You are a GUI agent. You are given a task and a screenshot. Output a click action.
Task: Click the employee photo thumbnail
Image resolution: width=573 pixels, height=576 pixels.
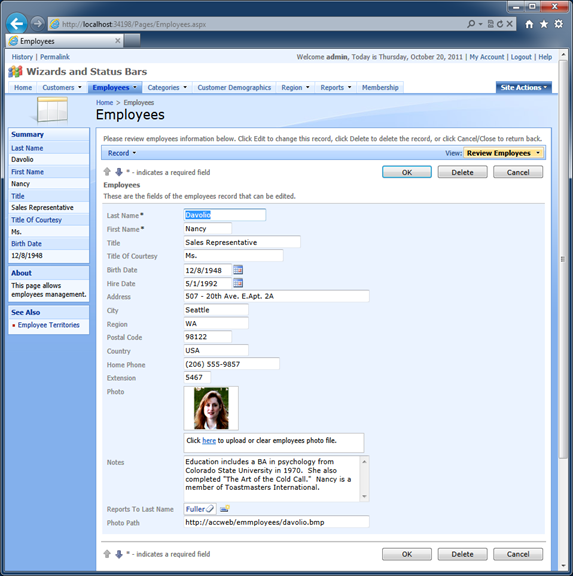coord(211,408)
